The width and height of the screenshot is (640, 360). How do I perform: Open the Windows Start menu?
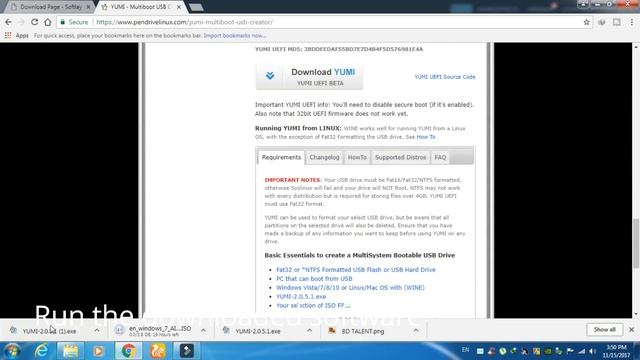coord(12,351)
